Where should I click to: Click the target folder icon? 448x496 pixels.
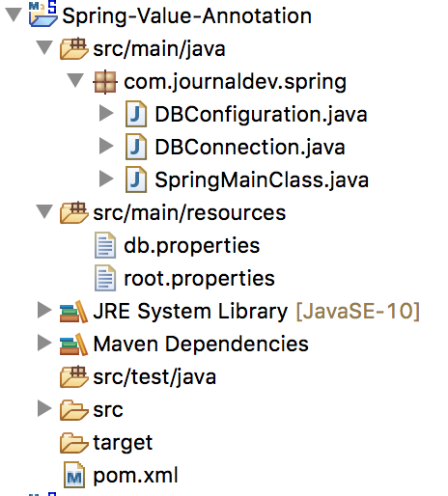pos(74,443)
